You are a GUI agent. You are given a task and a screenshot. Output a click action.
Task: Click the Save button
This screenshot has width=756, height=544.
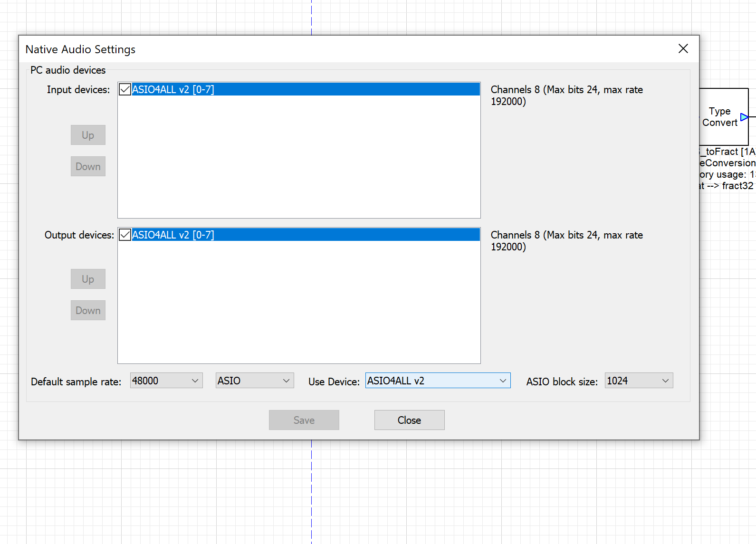click(x=304, y=420)
